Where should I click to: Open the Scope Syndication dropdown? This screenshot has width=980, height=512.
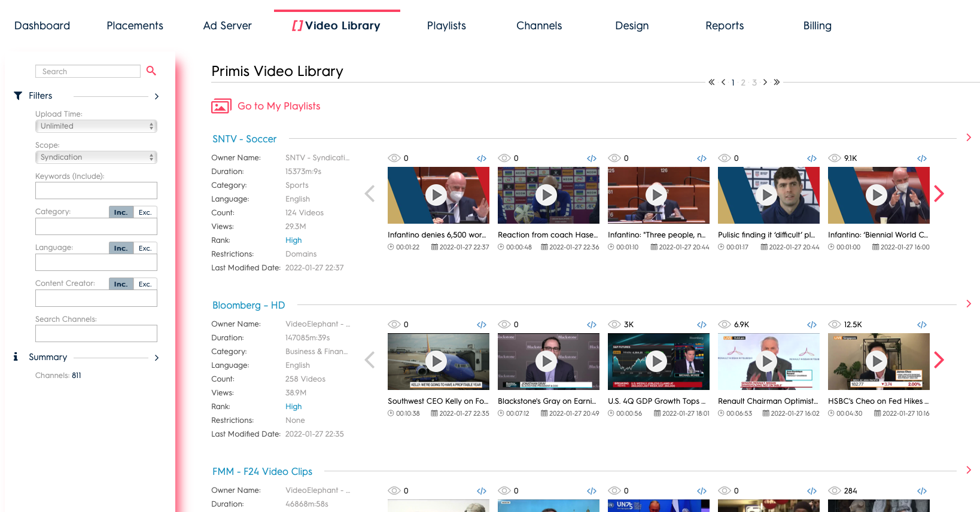pos(96,157)
